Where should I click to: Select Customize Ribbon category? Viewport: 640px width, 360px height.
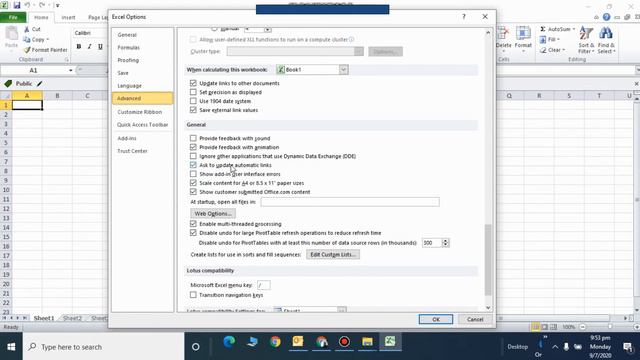coord(140,112)
